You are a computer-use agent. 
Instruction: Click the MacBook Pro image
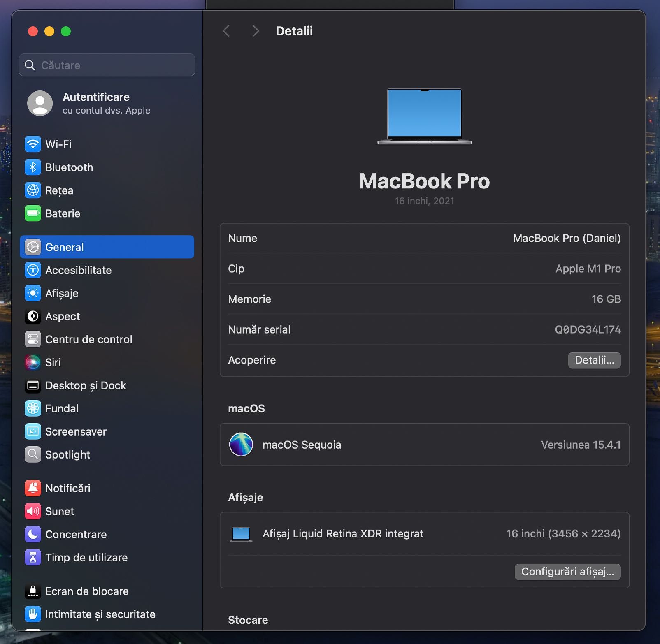click(425, 116)
